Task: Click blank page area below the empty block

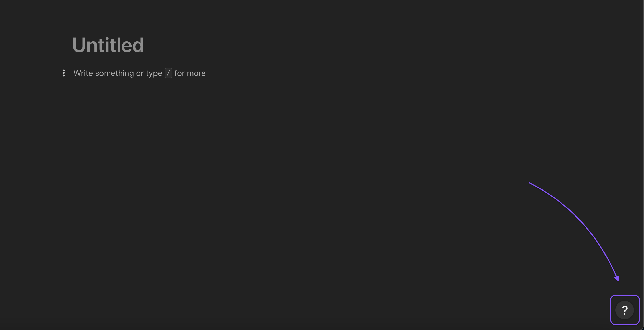Action: coord(255,179)
